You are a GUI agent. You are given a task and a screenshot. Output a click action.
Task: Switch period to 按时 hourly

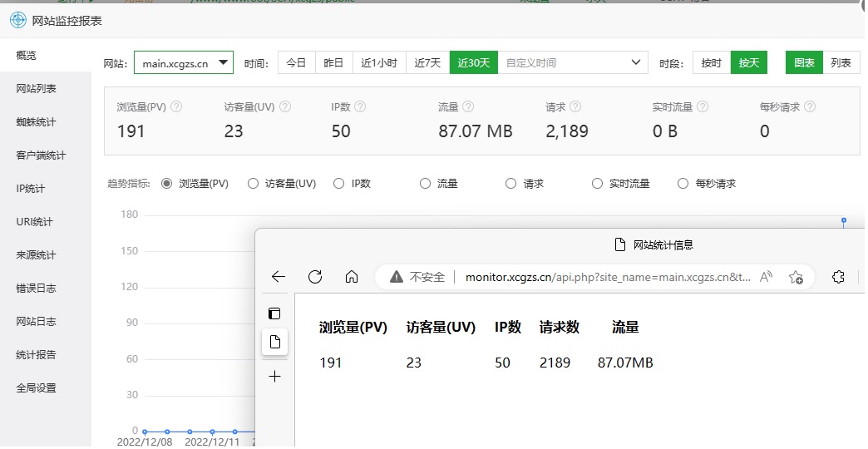712,62
